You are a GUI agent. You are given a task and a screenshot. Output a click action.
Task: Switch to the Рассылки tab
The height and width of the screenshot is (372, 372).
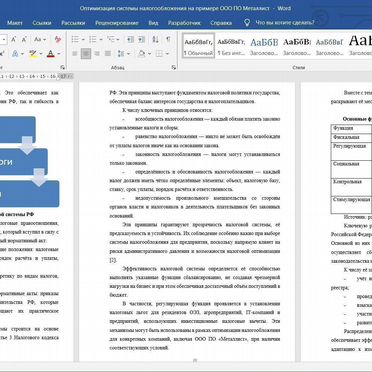click(73, 23)
